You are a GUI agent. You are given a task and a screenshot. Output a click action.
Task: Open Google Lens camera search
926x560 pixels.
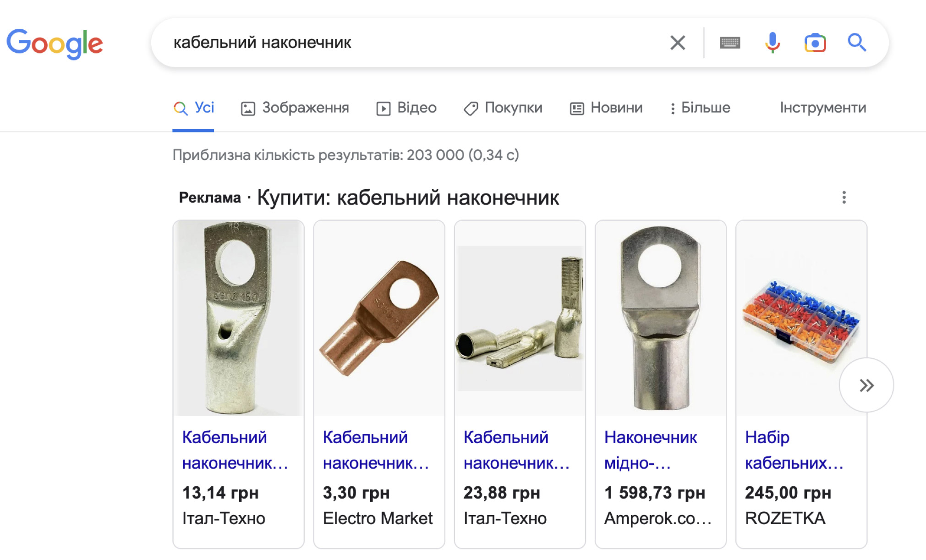815,43
